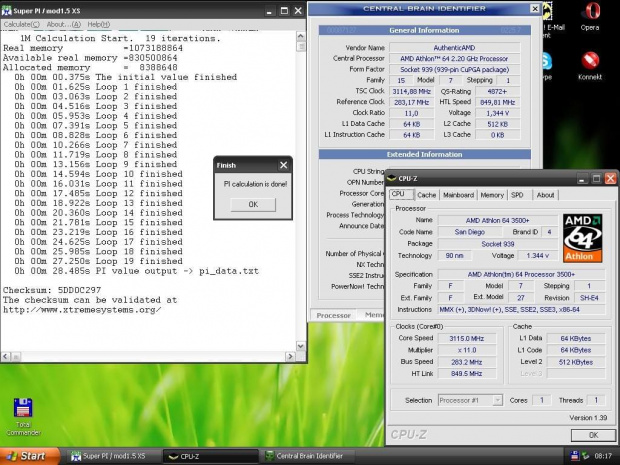The height and width of the screenshot is (465, 620).
Task: Close the Central Brain Identifier window
Action: pyautogui.click(x=535, y=8)
